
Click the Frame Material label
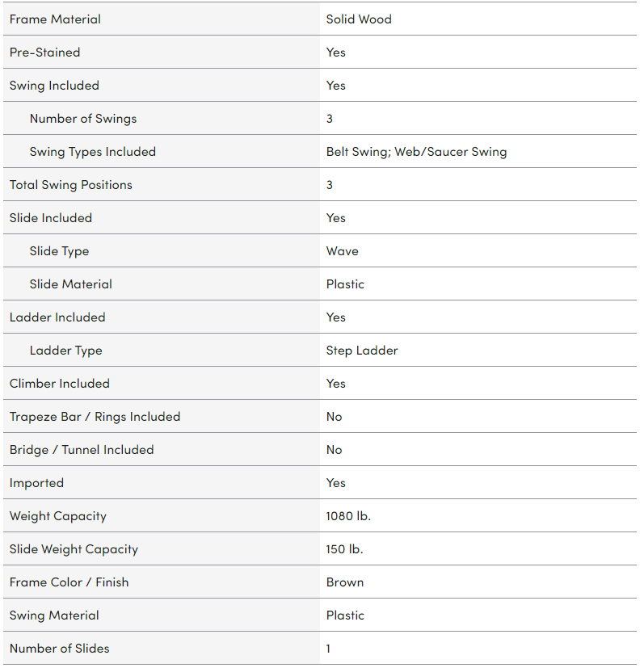click(x=55, y=19)
